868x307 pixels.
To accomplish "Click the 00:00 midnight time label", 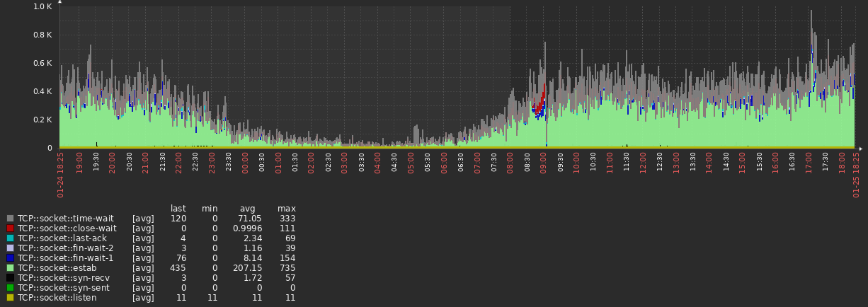I will [x=245, y=162].
